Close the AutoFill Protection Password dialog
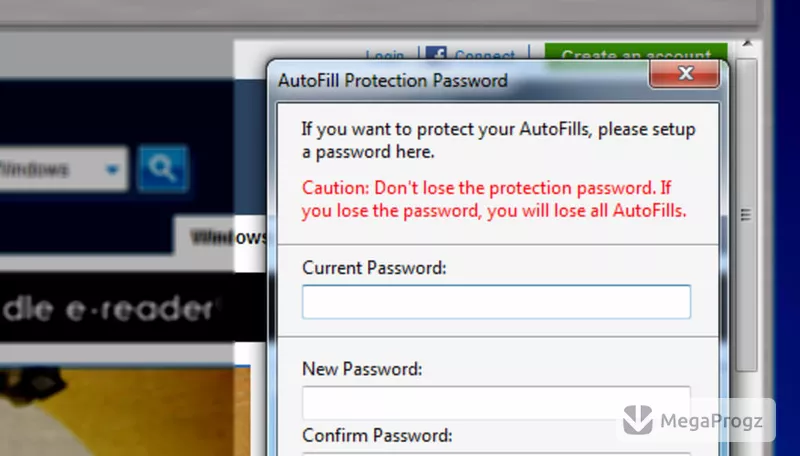Screen dimensions: 800x456 pos(685,73)
